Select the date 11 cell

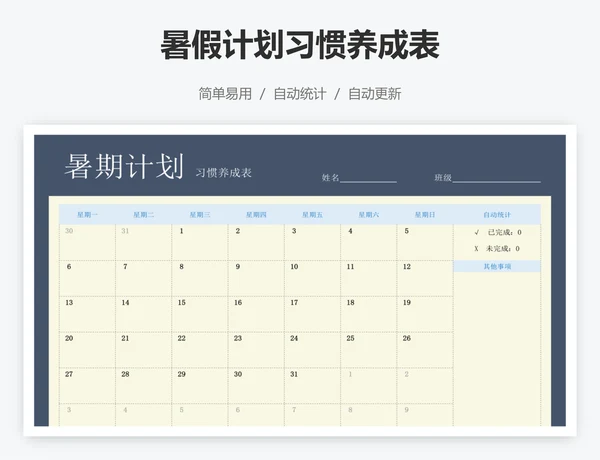368,279
